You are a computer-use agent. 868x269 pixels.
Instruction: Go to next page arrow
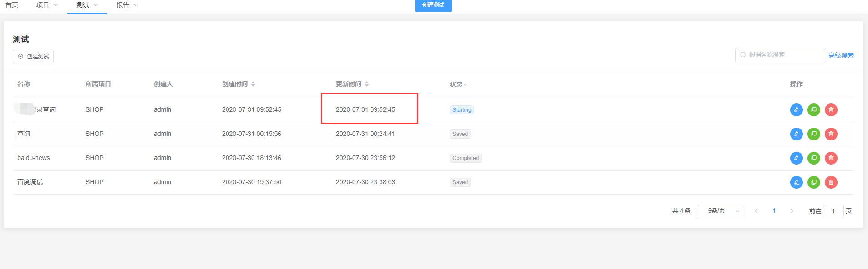[x=792, y=211]
